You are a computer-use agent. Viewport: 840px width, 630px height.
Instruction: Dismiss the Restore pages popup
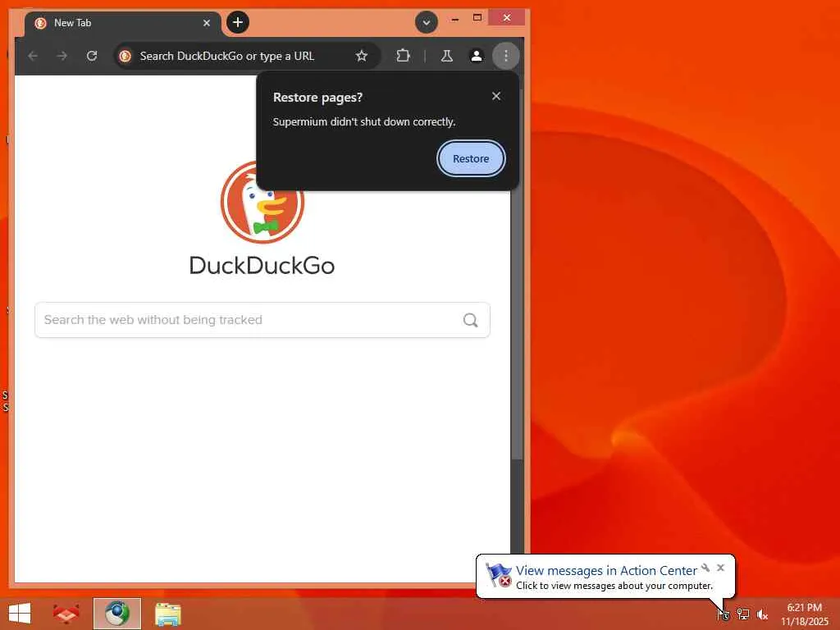(496, 96)
